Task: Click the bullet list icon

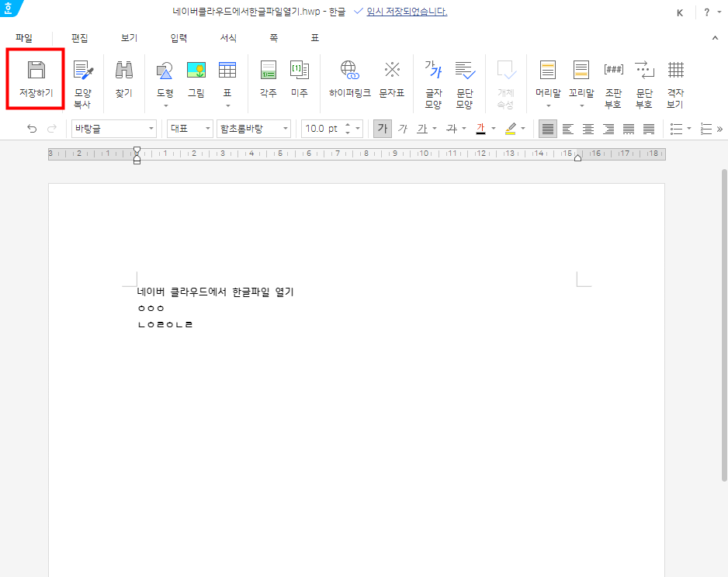Action: tap(677, 129)
